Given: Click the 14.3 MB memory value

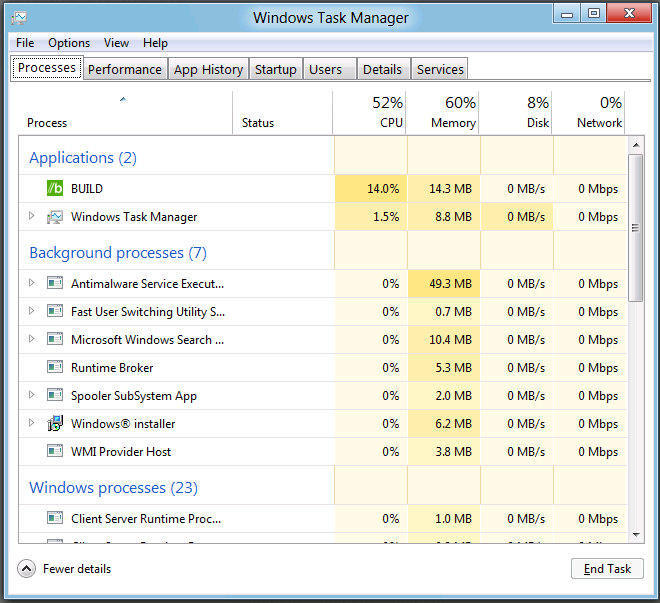Looking at the screenshot, I should (450, 189).
